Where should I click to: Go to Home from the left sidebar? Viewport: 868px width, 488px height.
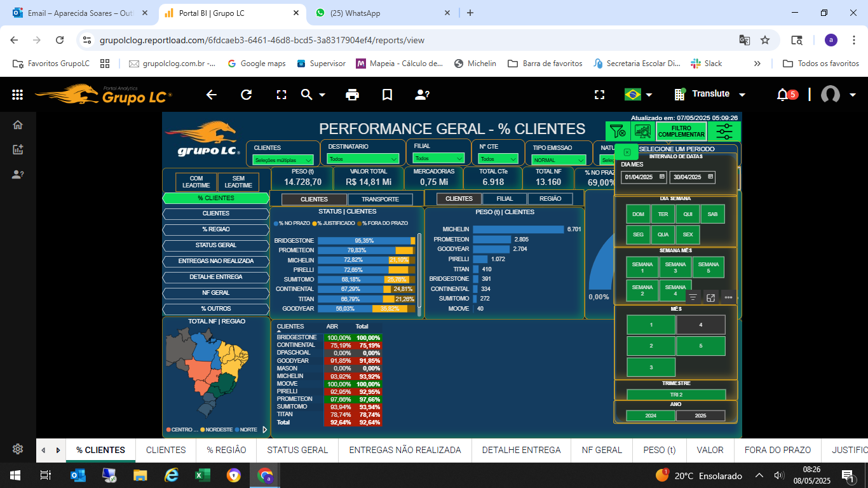click(18, 125)
